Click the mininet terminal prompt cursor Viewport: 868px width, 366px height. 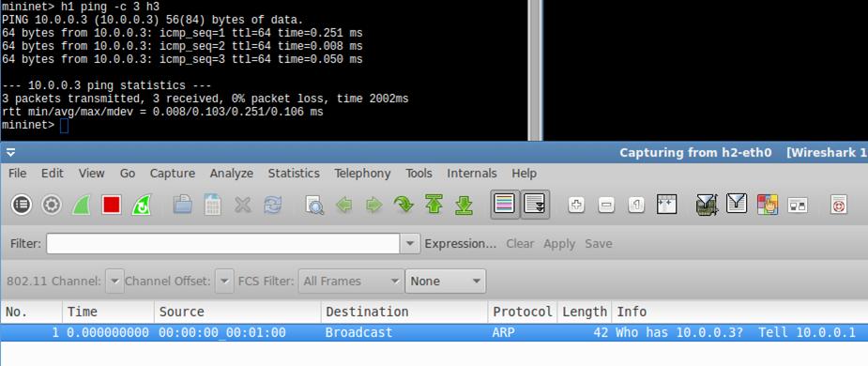[x=64, y=126]
